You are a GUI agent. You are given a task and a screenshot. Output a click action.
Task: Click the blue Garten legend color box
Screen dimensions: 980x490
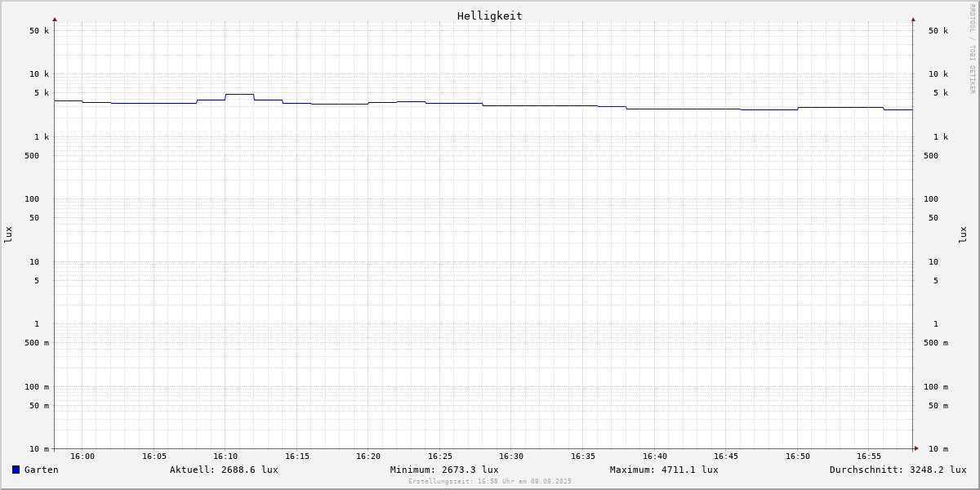(x=16, y=470)
